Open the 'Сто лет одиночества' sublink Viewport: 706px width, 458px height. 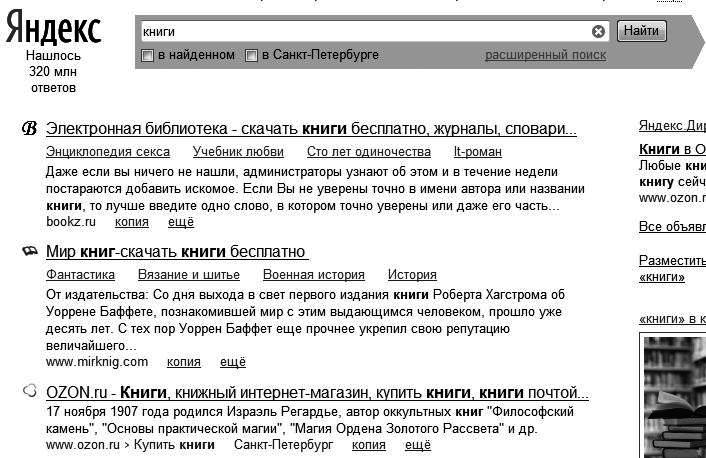click(369, 152)
